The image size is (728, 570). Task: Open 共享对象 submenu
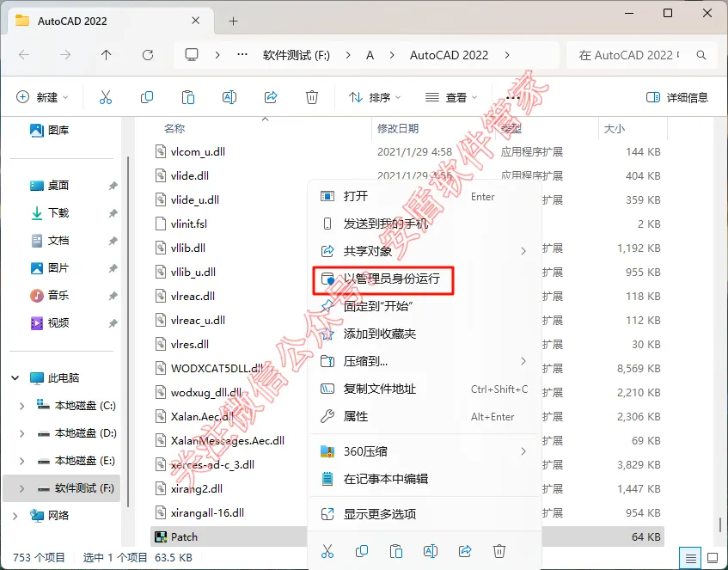(425, 251)
